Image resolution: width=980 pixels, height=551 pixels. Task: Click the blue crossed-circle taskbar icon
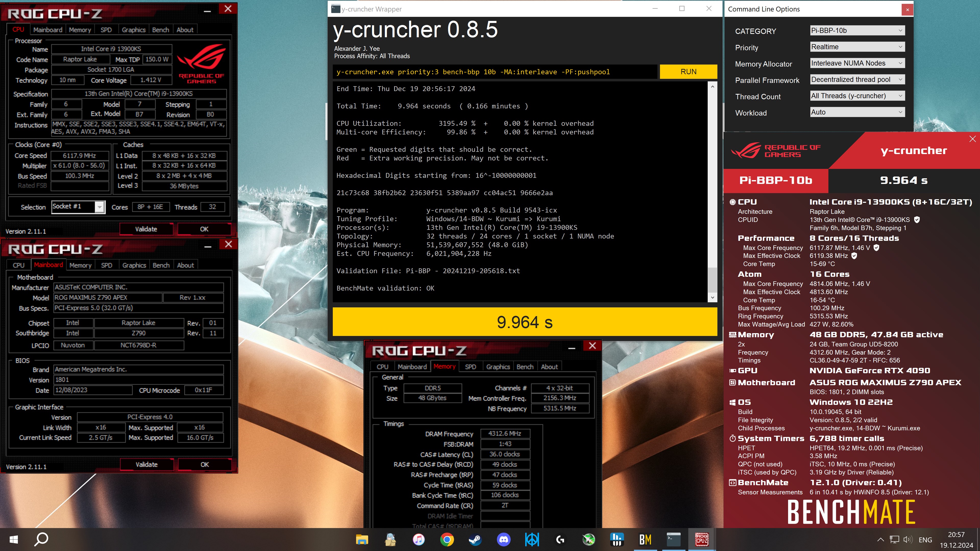[532, 539]
